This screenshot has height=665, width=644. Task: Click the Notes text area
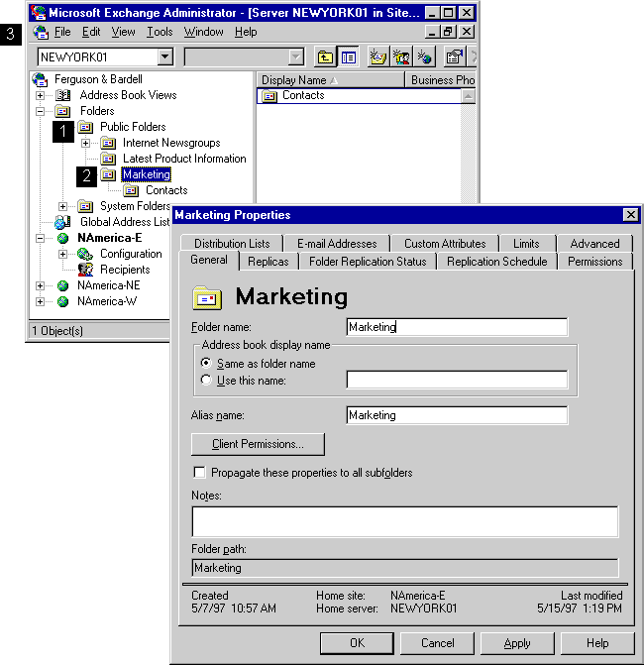[405, 521]
